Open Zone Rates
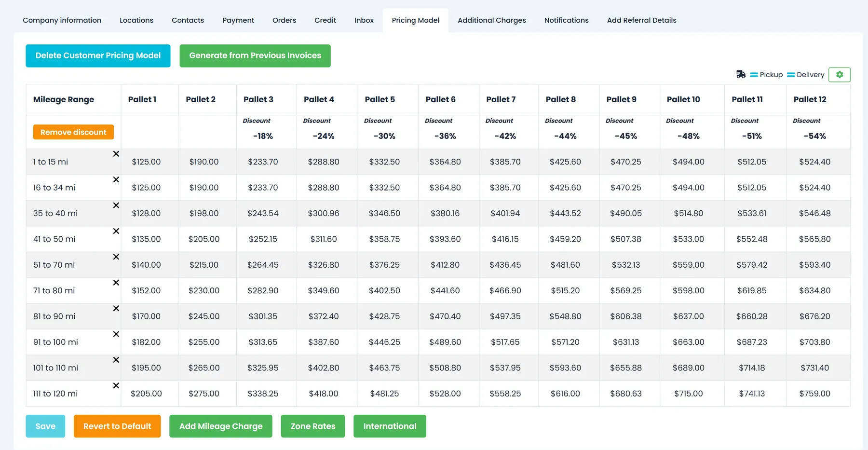The height and width of the screenshot is (450, 868). tap(313, 426)
